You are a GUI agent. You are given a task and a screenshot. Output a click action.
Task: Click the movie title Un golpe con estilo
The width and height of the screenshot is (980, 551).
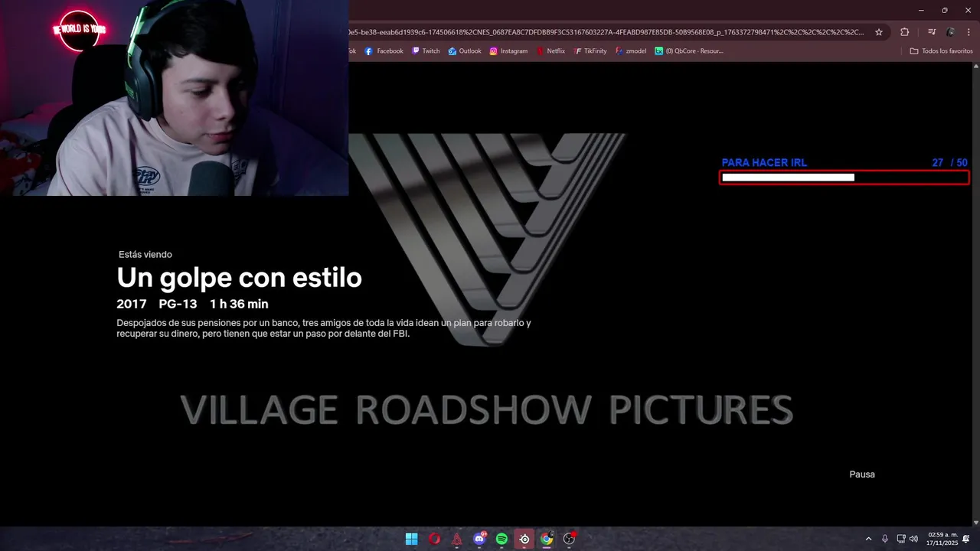click(239, 277)
